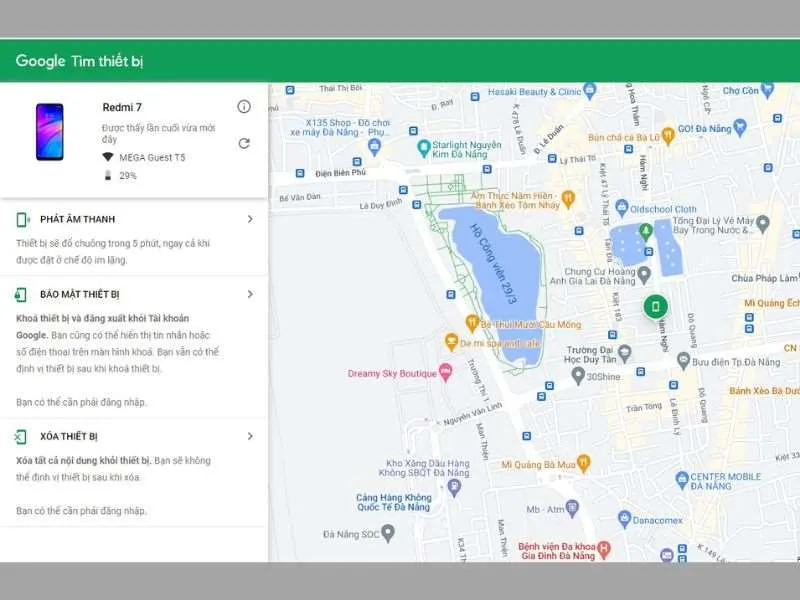800x600 pixels.
Task: Open XÓA THIẾT BỊ option
Action: coord(134,472)
